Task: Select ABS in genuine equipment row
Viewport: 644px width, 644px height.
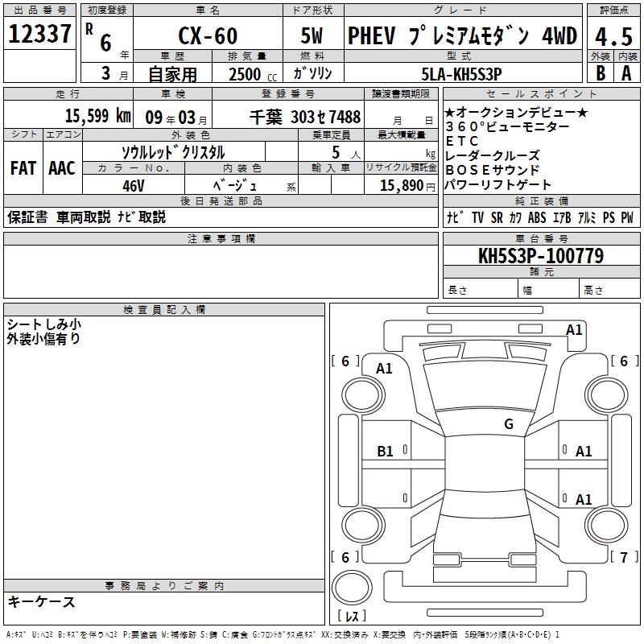Action: (x=537, y=217)
